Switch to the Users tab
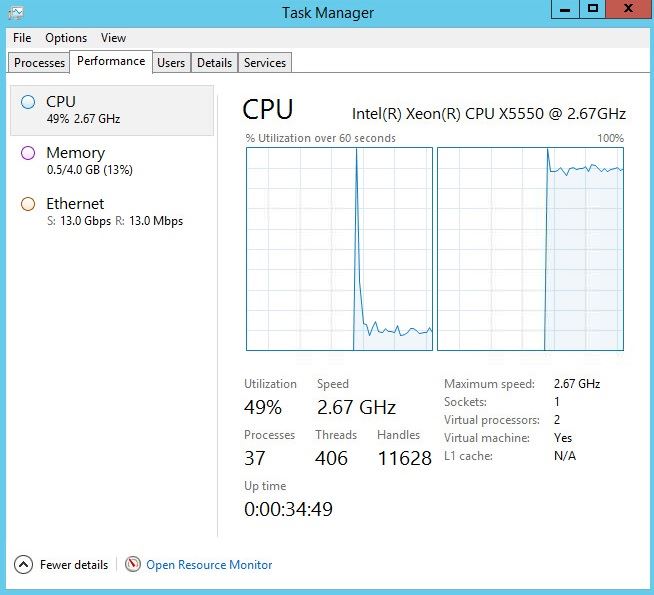This screenshot has height=595, width=654. pos(171,62)
